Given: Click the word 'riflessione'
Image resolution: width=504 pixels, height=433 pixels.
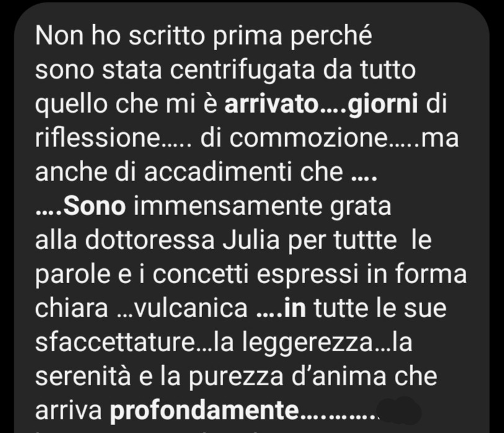Looking at the screenshot, I should [x=99, y=138].
